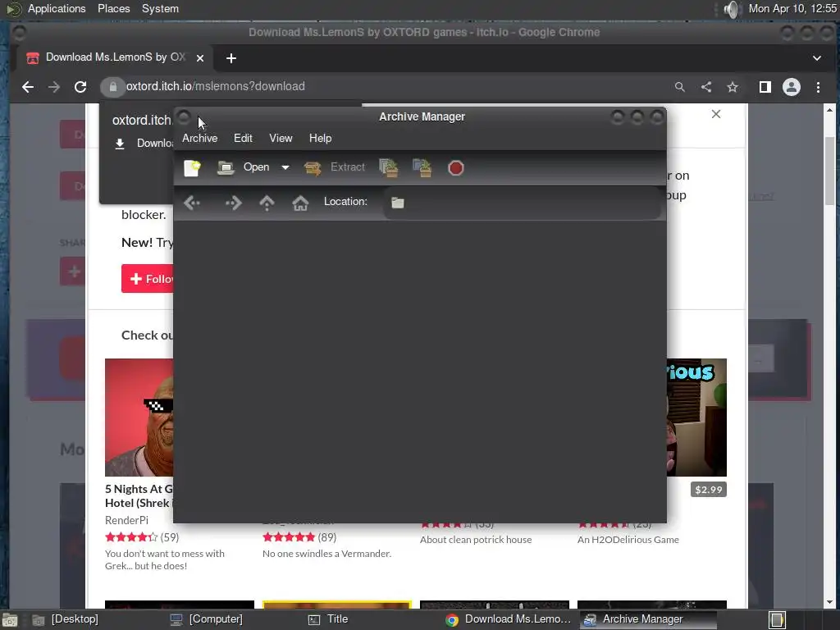Click the volume speaker icon in top panel

[731, 9]
